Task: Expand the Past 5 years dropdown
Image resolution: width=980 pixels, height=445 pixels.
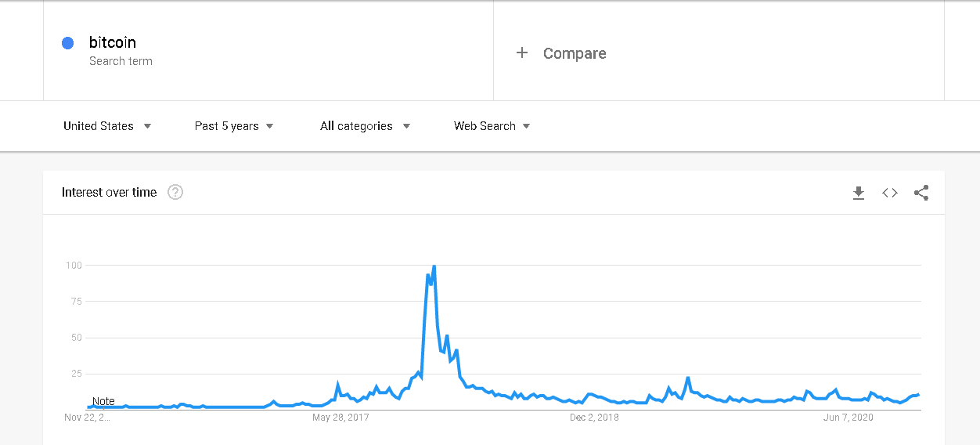Action: coord(234,126)
